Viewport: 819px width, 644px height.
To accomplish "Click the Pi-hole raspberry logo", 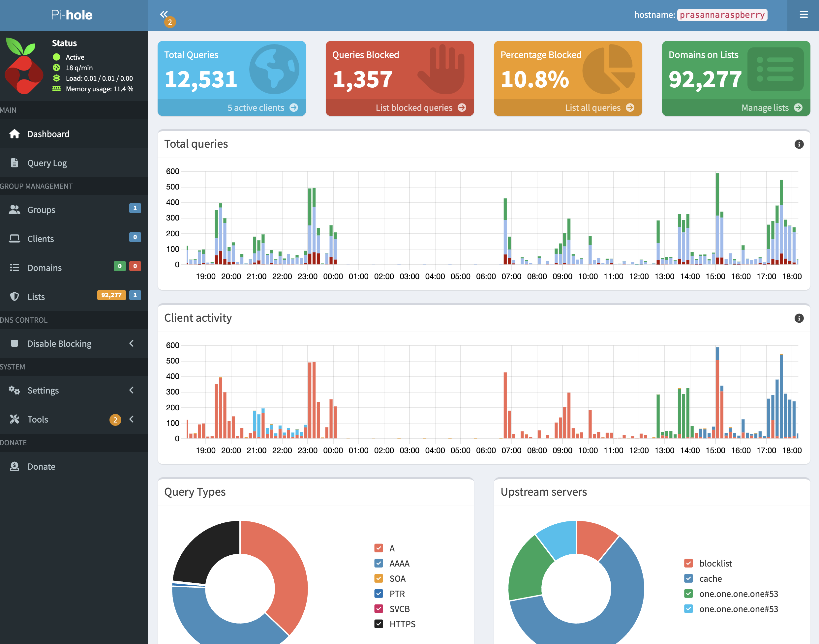I will [24, 66].
